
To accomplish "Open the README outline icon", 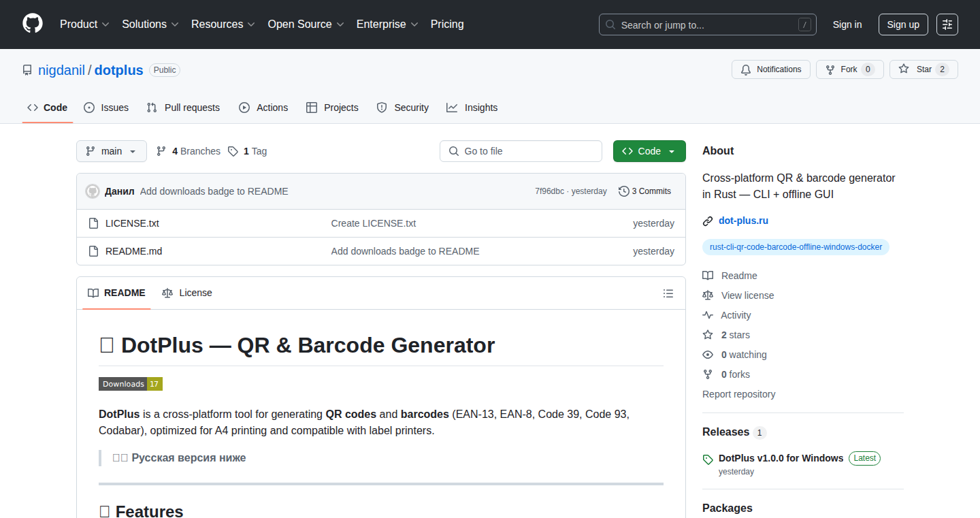I will 668,293.
